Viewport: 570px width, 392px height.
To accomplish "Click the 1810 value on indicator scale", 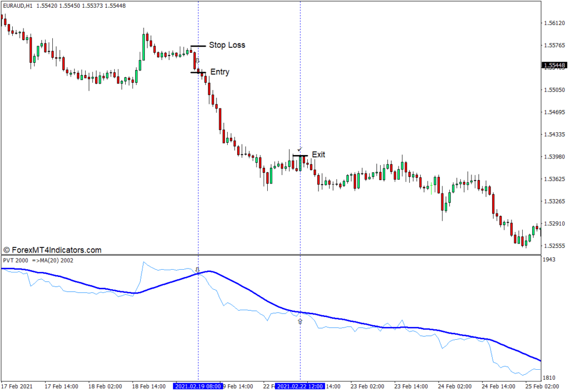I will pyautogui.click(x=550, y=378).
